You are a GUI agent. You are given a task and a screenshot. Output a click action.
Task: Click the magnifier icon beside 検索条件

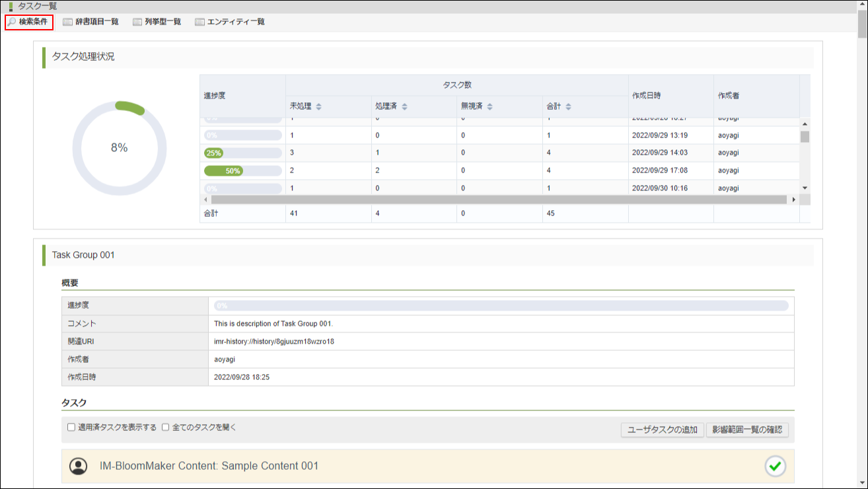tap(12, 22)
